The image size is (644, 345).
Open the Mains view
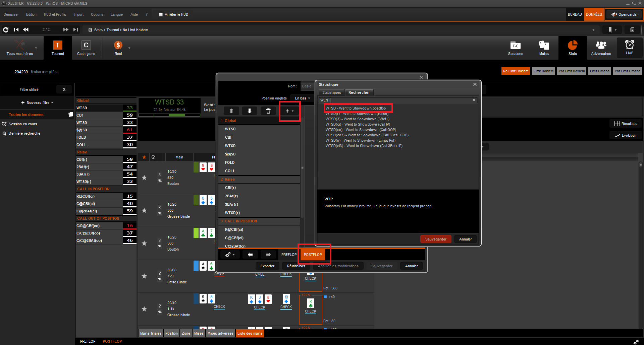tap(544, 48)
